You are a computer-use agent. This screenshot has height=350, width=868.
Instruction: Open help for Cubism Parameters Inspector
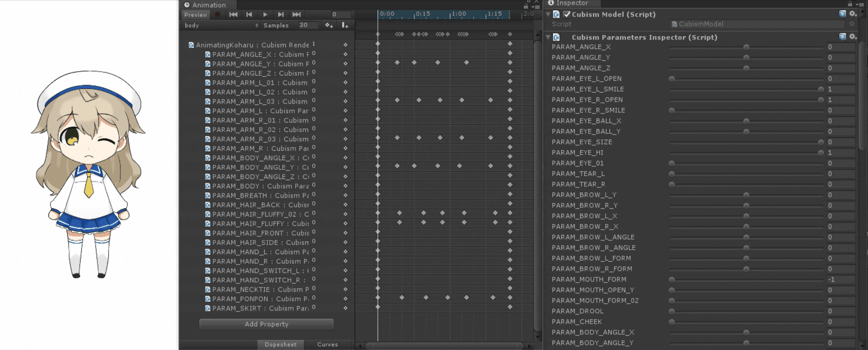[x=843, y=36]
